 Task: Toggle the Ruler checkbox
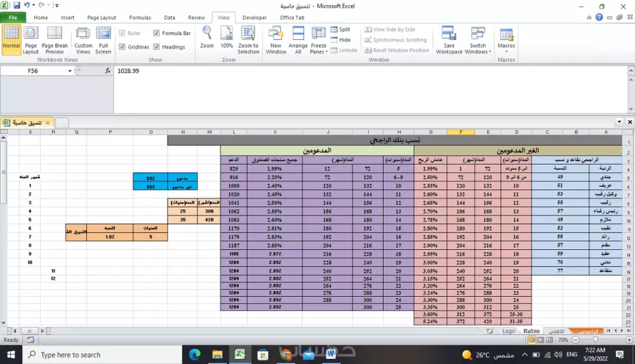122,33
